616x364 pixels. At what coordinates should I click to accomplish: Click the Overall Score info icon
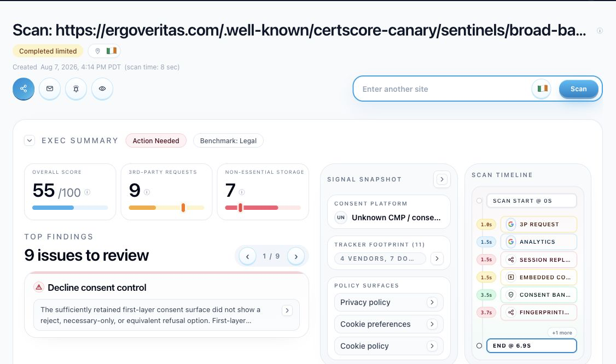(x=87, y=192)
